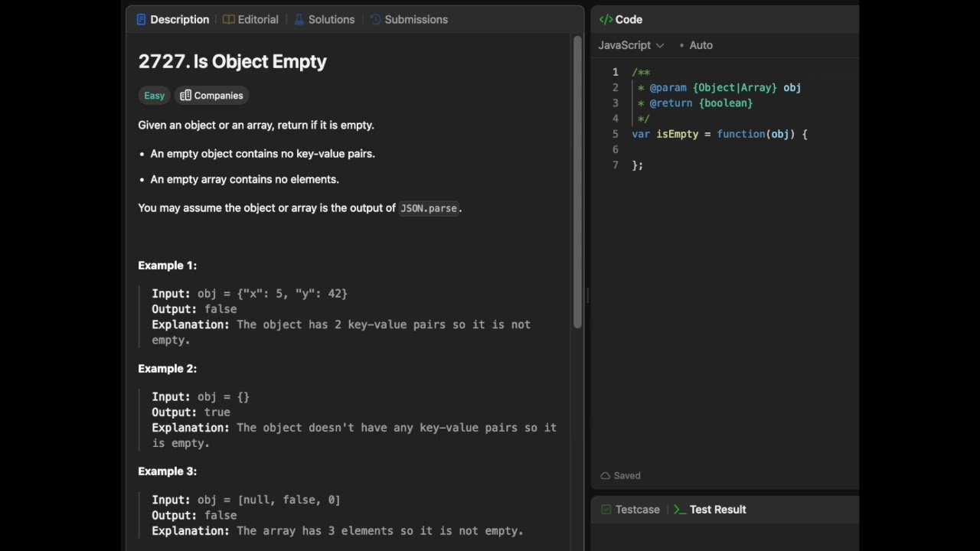The height and width of the screenshot is (551, 980).
Task: Select the Code panel tab
Action: [x=621, y=20]
